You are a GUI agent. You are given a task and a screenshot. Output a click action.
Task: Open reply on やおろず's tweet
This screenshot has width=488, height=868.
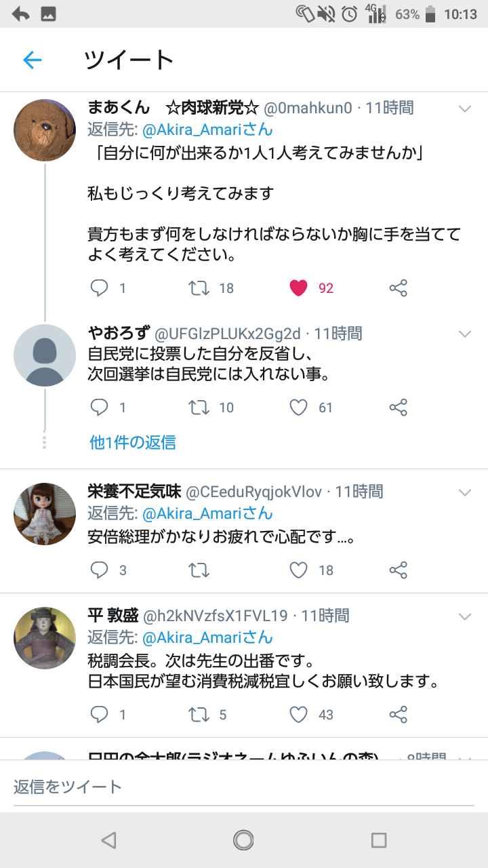point(100,407)
